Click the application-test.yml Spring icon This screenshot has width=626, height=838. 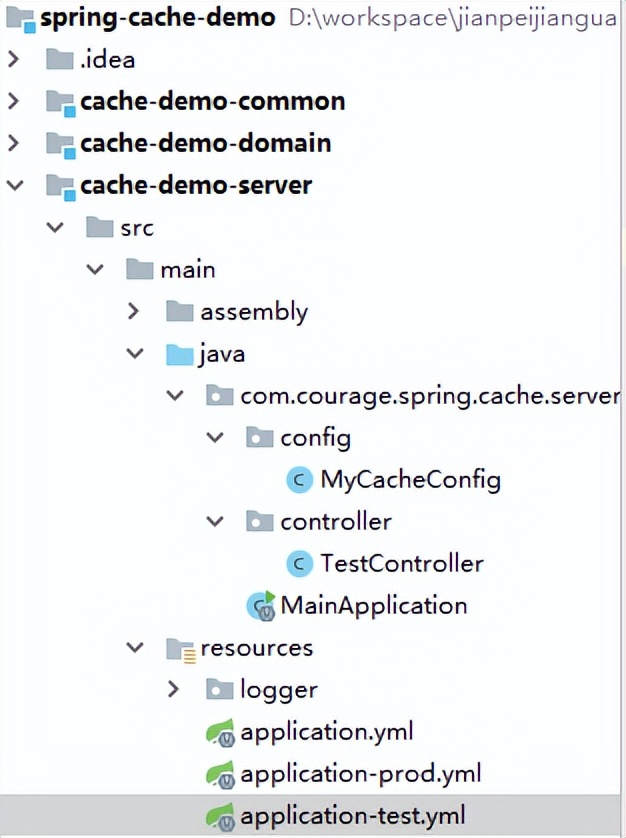coord(220,816)
